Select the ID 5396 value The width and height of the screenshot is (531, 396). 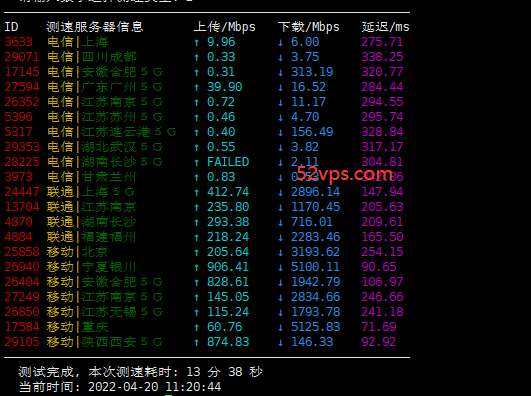tap(19, 117)
